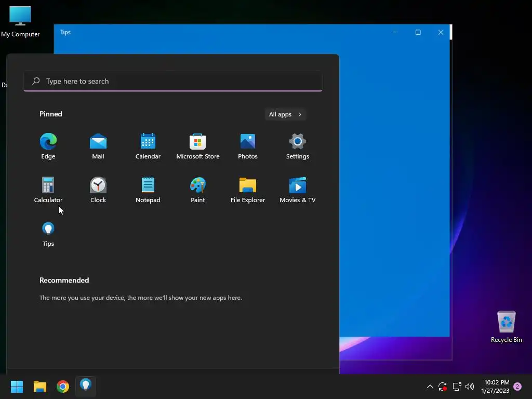This screenshot has height=399, width=532.
Task: Click the Type here to search box
Action: pyautogui.click(x=173, y=81)
